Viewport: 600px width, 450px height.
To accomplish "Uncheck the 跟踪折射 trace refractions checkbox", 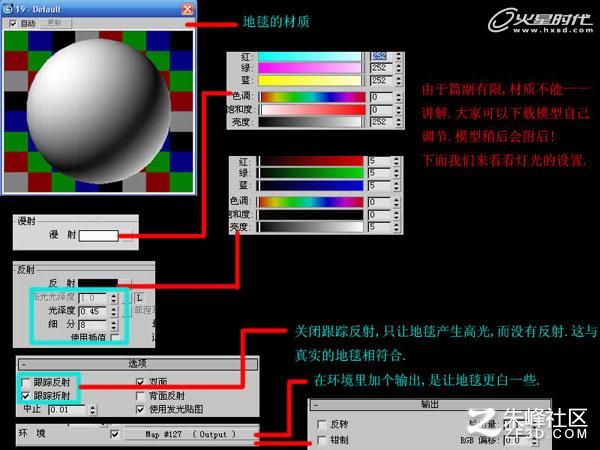I will pyautogui.click(x=26, y=396).
